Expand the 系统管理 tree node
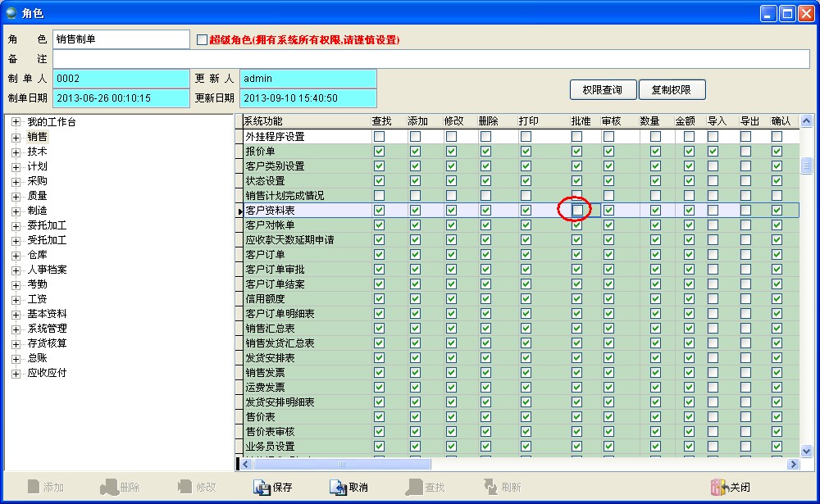Image resolution: width=820 pixels, height=504 pixels. coord(16,329)
